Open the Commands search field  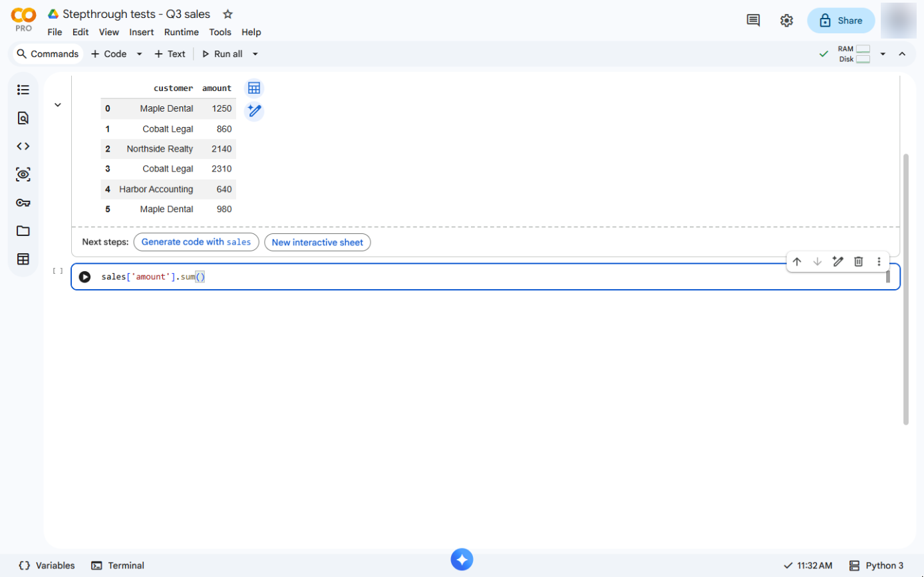48,54
